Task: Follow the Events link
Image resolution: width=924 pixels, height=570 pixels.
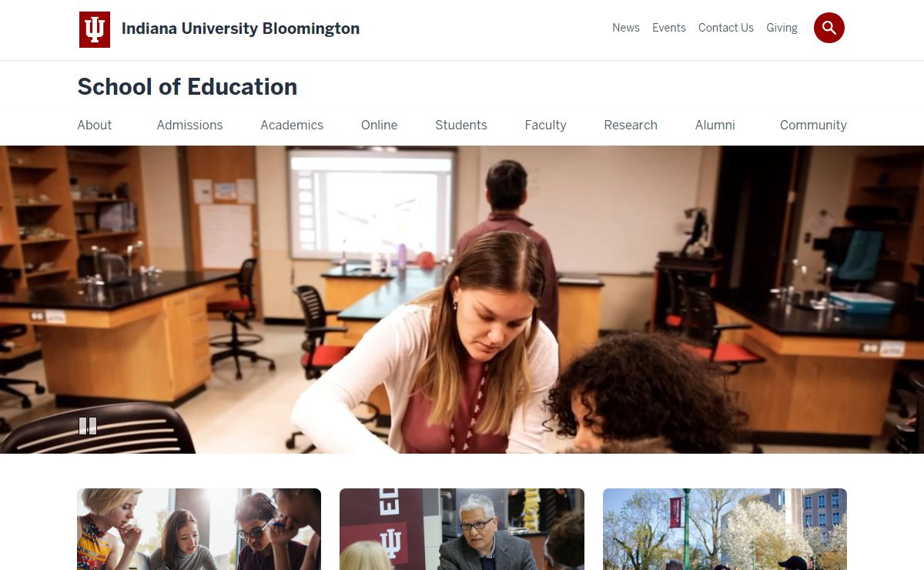Action: pos(669,28)
